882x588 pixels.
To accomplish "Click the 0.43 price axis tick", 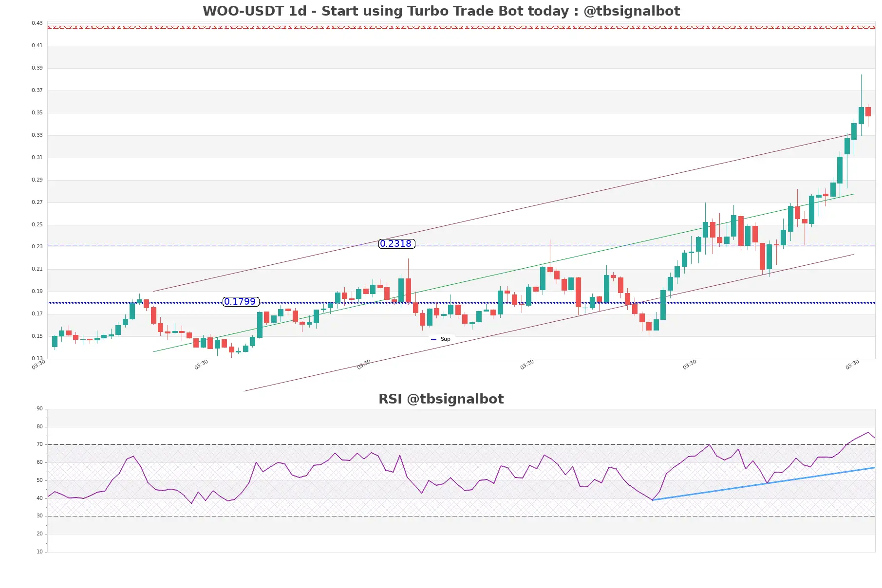I will (x=37, y=23).
